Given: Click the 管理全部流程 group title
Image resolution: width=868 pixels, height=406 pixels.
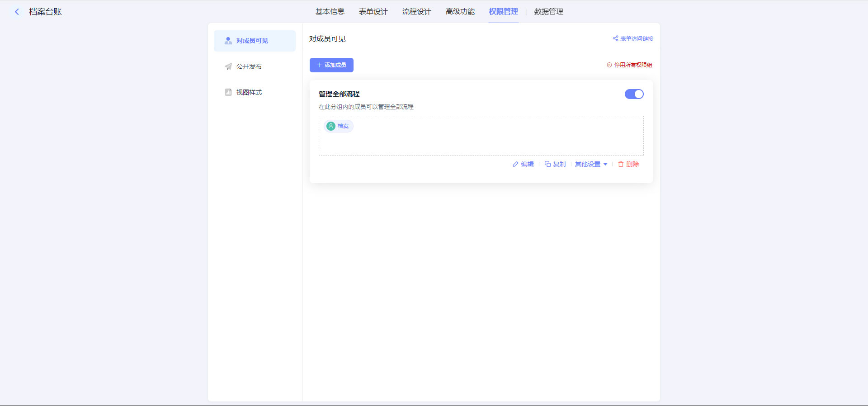Looking at the screenshot, I should coord(339,94).
